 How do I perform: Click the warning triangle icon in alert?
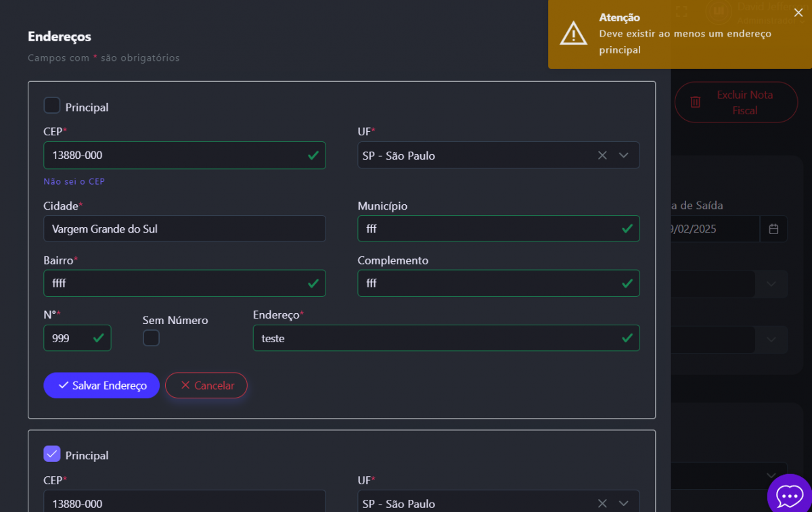573,33
